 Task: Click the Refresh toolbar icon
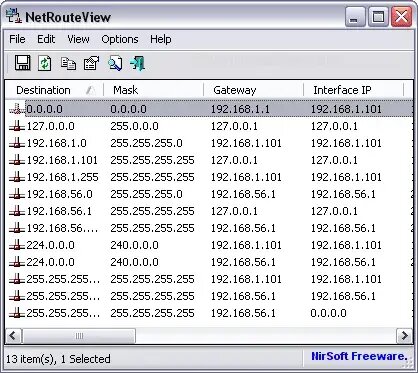[45, 63]
